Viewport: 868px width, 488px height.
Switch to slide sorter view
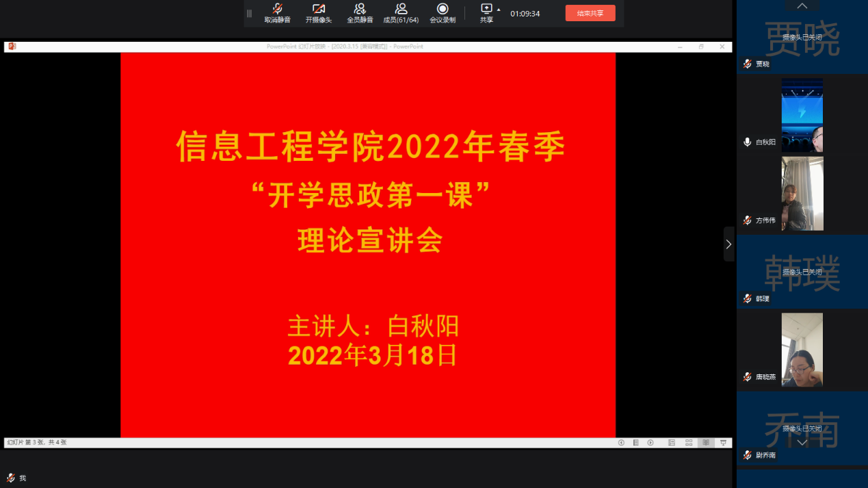(x=689, y=443)
